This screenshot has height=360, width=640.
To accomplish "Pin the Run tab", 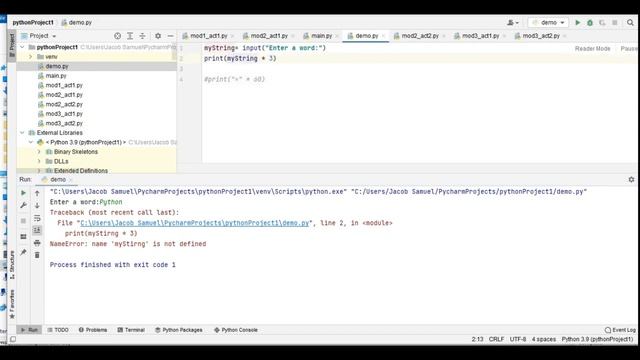I will pyautogui.click(x=23, y=253).
